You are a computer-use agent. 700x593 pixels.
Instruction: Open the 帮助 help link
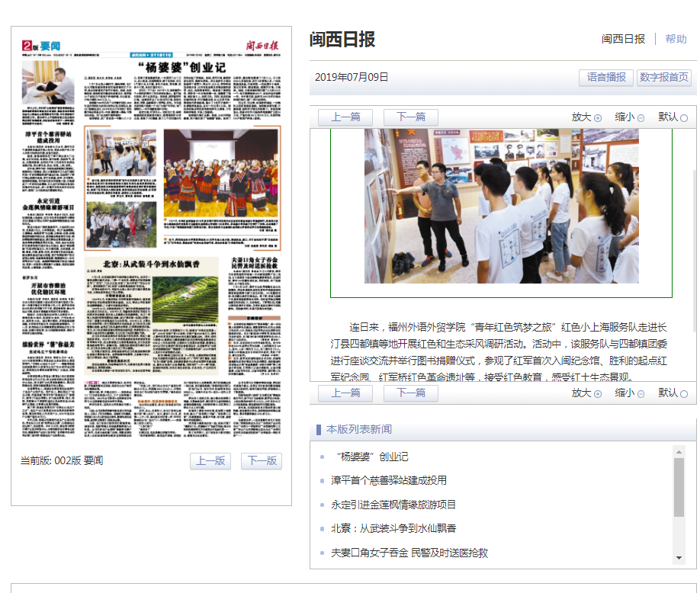pos(676,39)
